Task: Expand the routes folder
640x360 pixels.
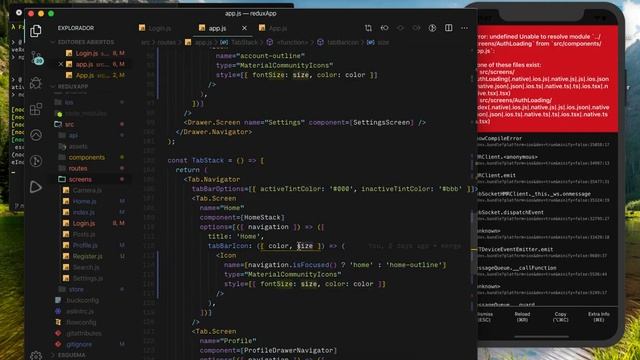Action: point(78,168)
